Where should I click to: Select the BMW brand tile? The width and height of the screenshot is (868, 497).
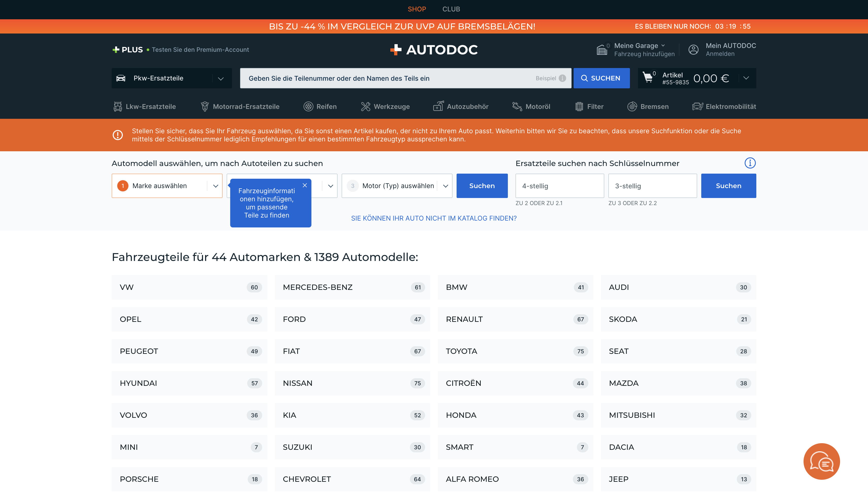coord(515,287)
